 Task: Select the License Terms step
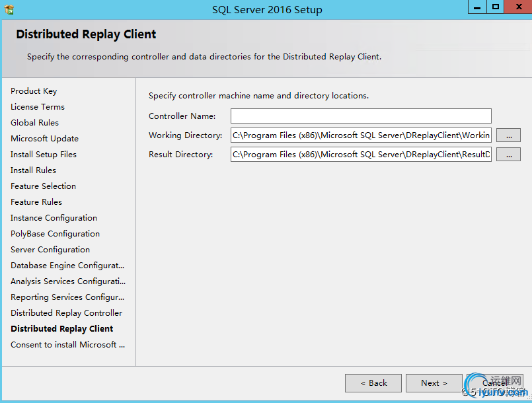[37, 107]
